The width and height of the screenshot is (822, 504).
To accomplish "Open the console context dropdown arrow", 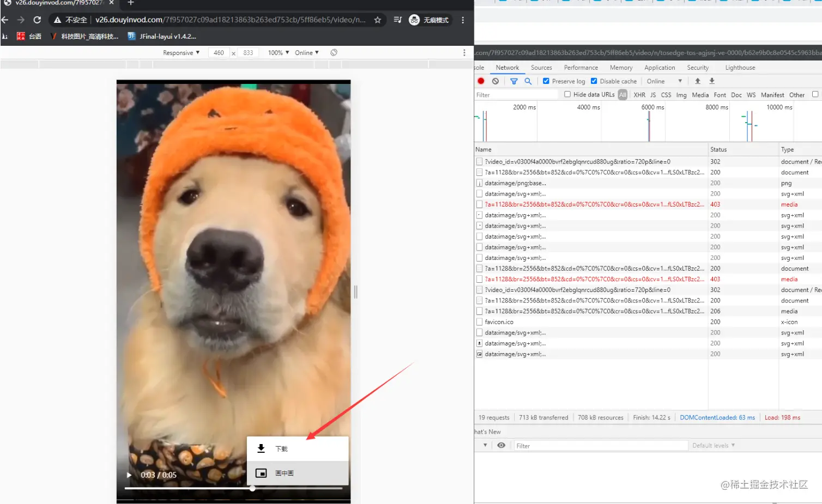I will 485,445.
